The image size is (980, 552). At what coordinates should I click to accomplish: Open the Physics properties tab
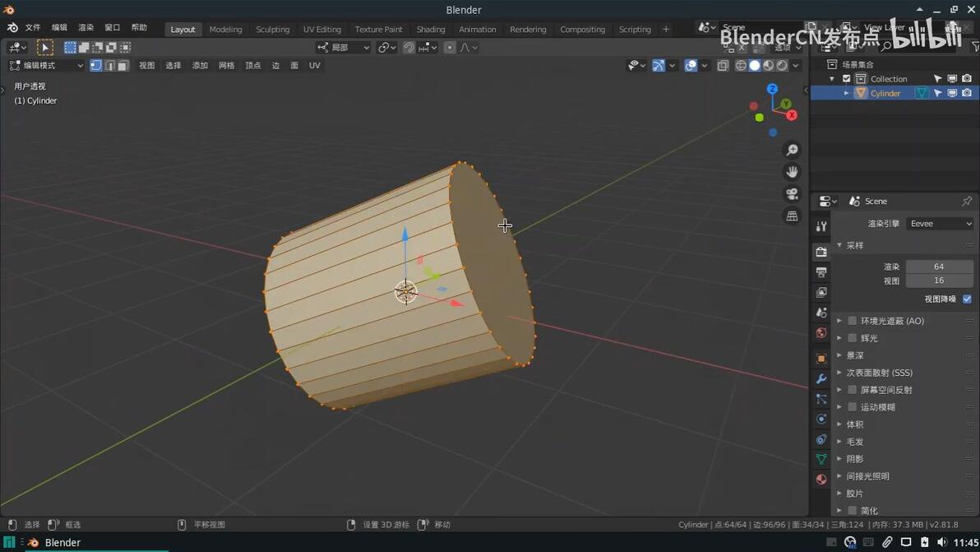(821, 419)
